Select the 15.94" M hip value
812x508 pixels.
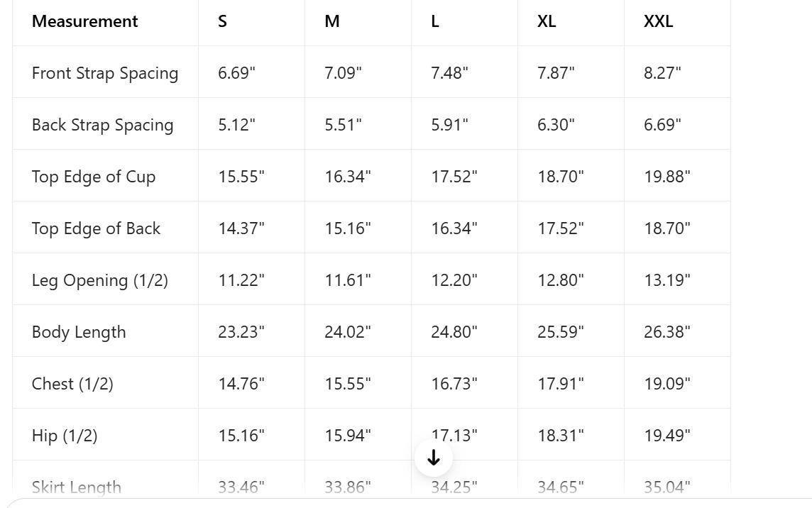tap(348, 436)
